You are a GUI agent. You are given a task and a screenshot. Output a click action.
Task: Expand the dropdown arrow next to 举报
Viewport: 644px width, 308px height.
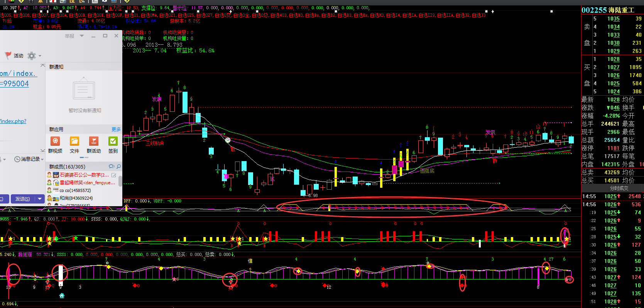click(x=82, y=36)
